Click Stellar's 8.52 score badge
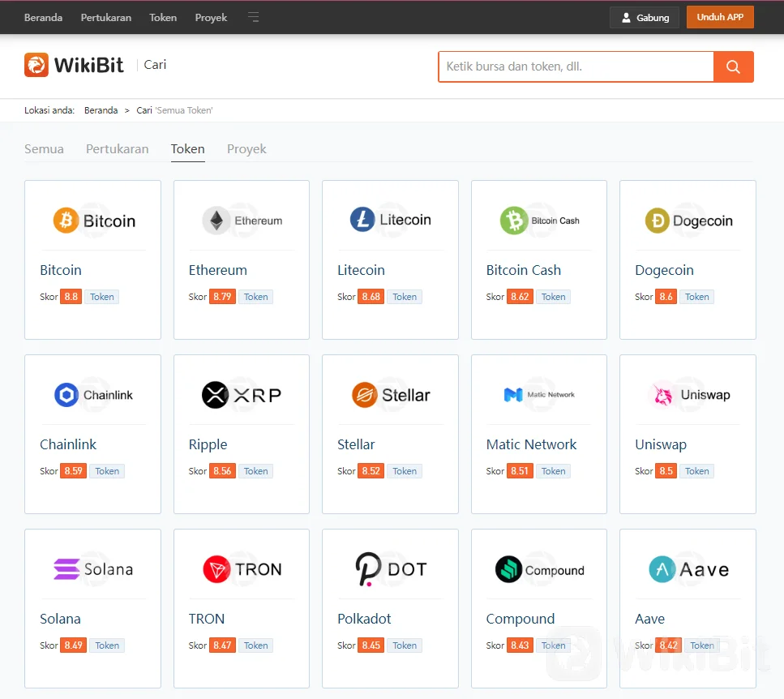Image resolution: width=784 pixels, height=699 pixels. (371, 471)
